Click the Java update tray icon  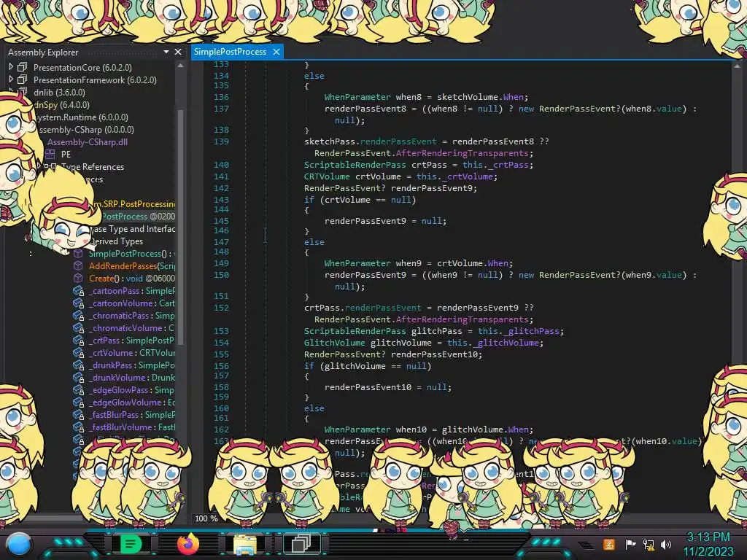(609, 544)
